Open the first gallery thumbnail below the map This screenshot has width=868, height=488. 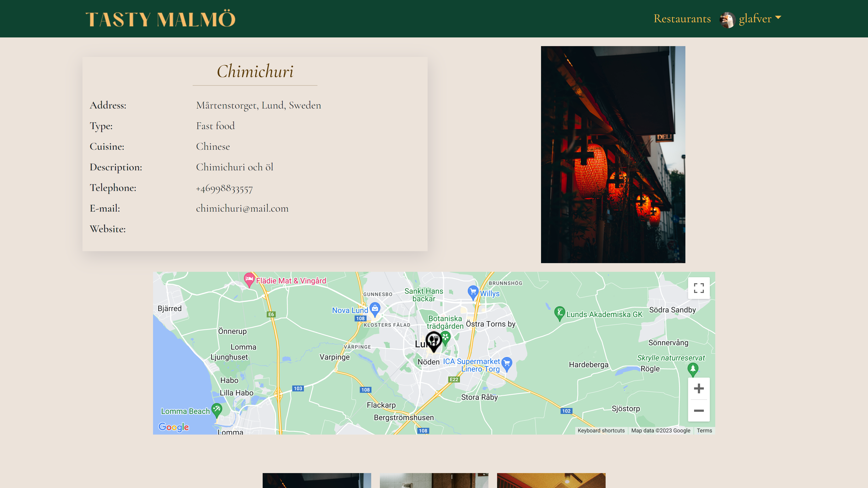[x=317, y=481]
